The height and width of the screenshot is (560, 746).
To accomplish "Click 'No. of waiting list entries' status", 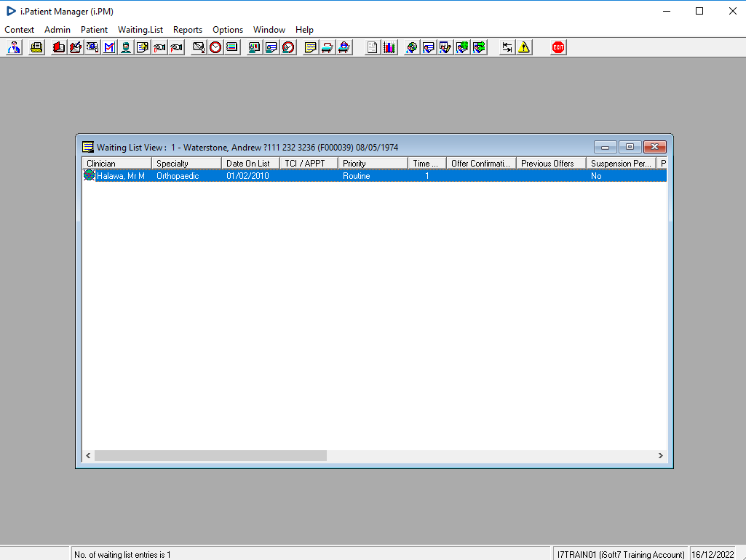I will click(x=122, y=555).
